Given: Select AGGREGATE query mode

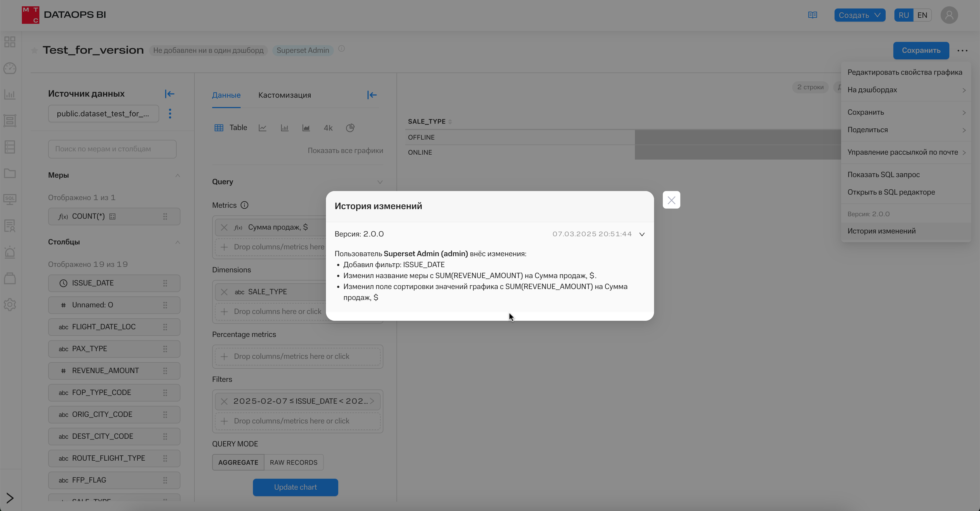Looking at the screenshot, I should (x=238, y=462).
